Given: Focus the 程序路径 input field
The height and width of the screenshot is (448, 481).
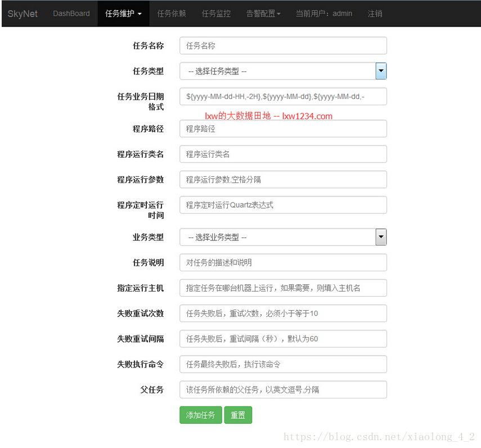Looking at the screenshot, I should (283, 129).
